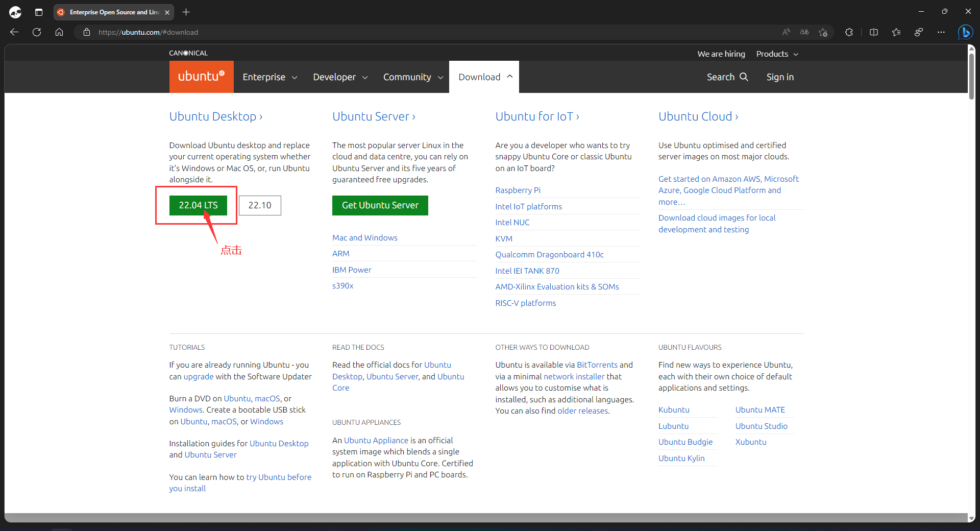Open the Extensions puzzle icon
This screenshot has width=980, height=531.
pos(849,32)
